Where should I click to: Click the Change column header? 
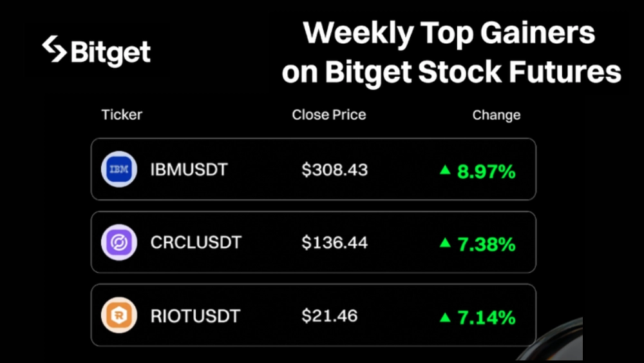click(x=497, y=115)
